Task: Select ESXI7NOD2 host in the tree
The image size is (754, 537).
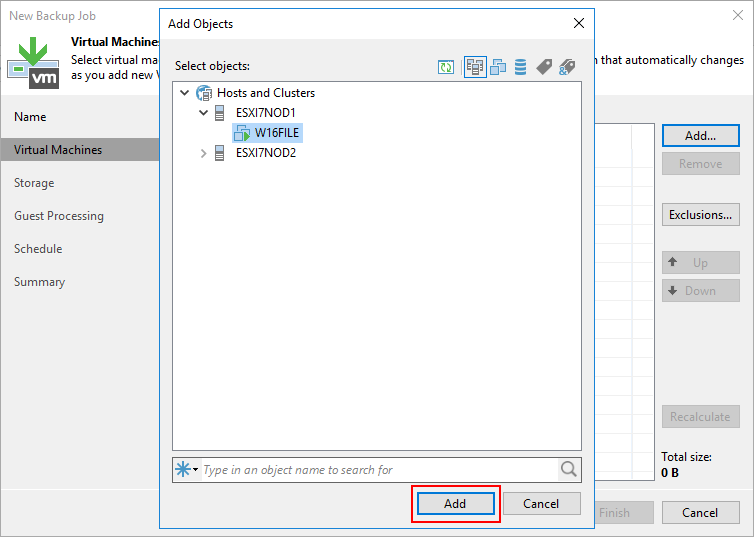Action: point(265,153)
